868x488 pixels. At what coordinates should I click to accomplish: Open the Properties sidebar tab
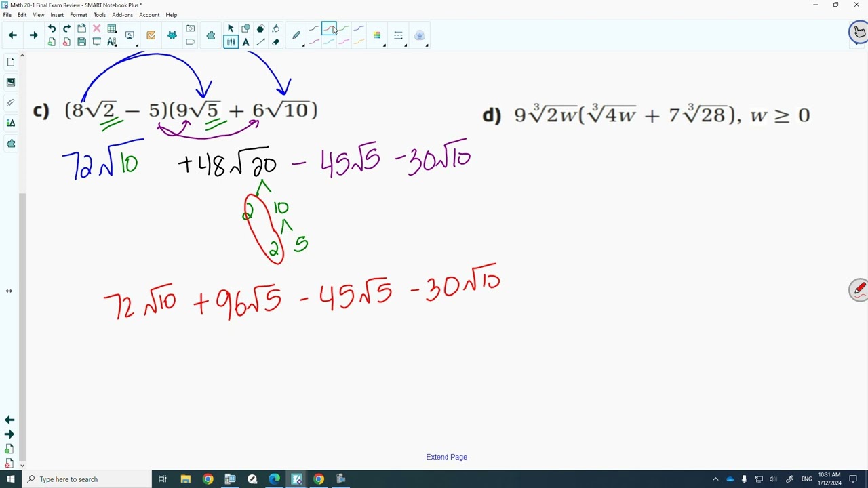[11, 123]
